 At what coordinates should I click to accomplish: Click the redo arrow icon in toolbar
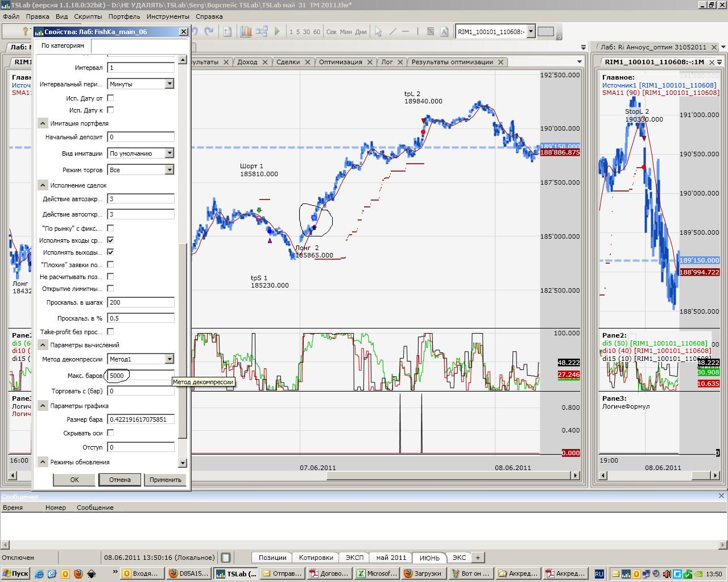pyautogui.click(x=209, y=32)
